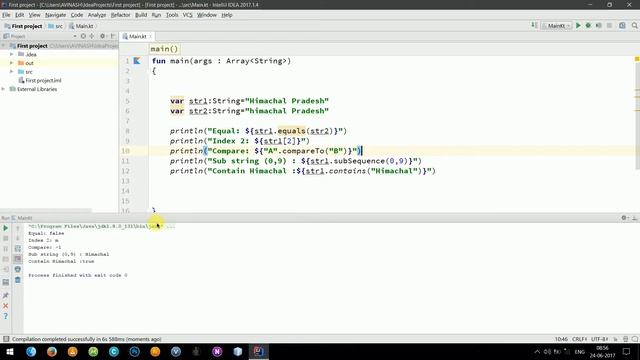This screenshot has height=360, width=640.
Task: Pin the Run tab
Action: pyautogui.click(x=6, y=295)
